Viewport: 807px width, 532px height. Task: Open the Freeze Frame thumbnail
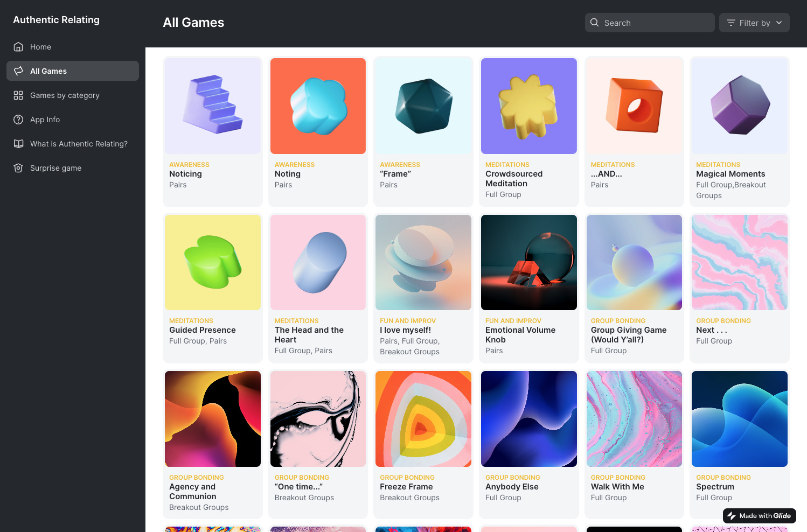click(423, 419)
